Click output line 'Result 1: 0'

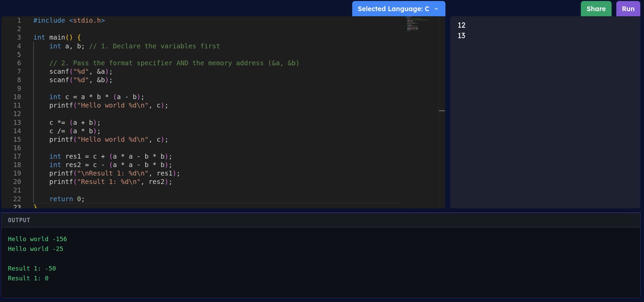[x=28, y=278]
